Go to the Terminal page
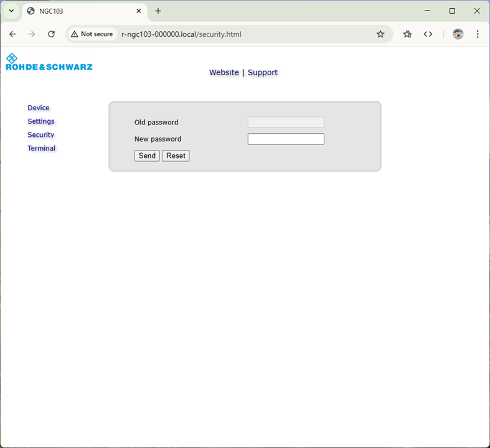The image size is (490, 448). (41, 148)
